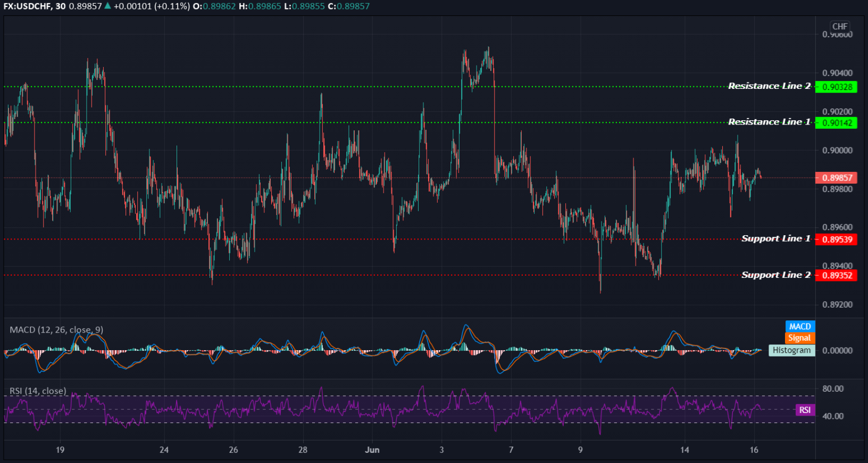
Task: Click the blue MACD legend tag
Action: [800, 326]
